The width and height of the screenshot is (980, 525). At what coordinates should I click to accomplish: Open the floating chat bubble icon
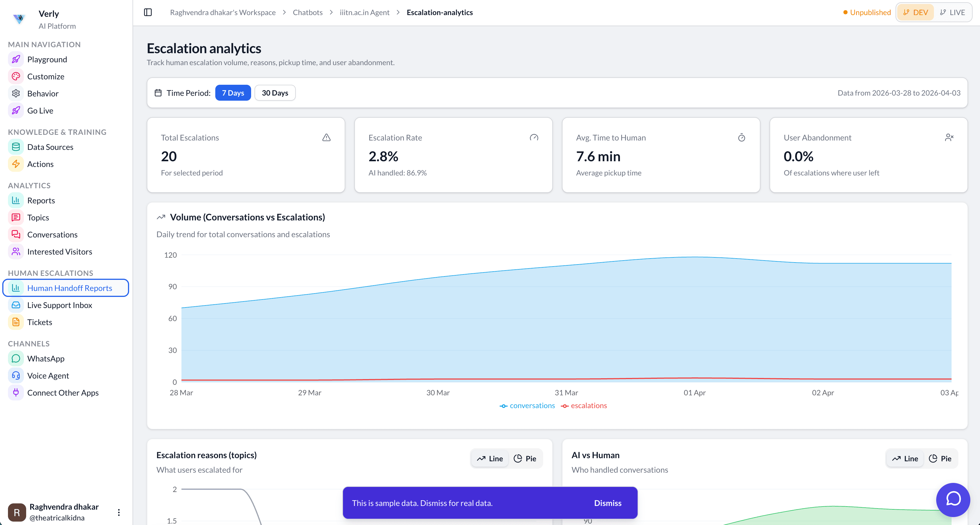(953, 499)
